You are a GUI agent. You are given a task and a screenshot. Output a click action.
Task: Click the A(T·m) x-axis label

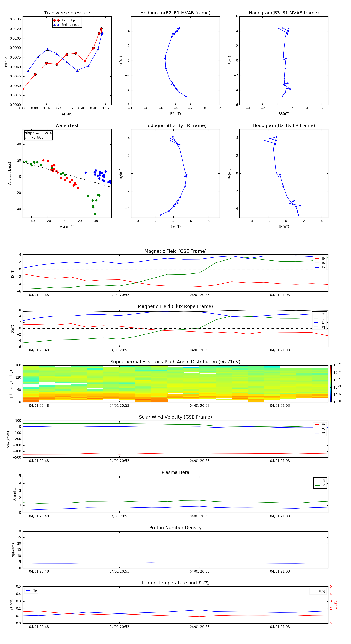click(67, 114)
